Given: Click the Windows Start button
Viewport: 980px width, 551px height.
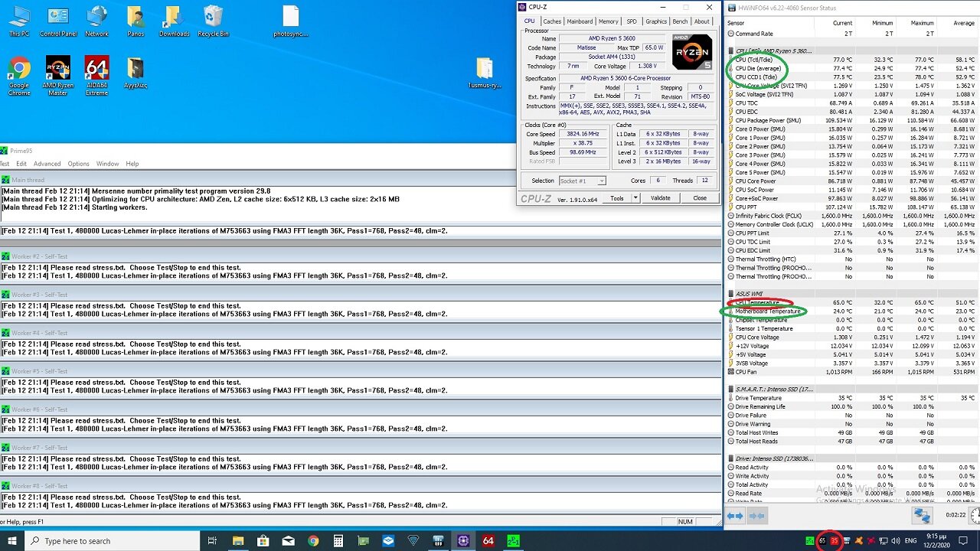Looking at the screenshot, I should 13,540.
